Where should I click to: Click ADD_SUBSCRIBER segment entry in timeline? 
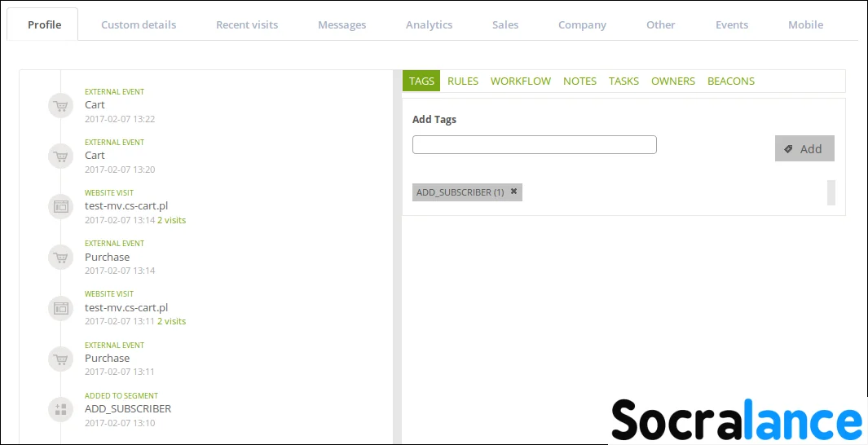pos(128,408)
